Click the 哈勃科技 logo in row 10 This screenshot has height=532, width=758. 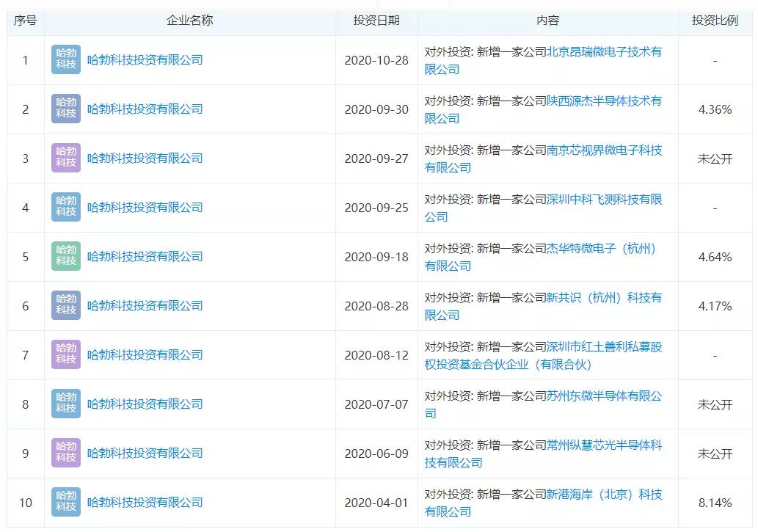pos(66,503)
